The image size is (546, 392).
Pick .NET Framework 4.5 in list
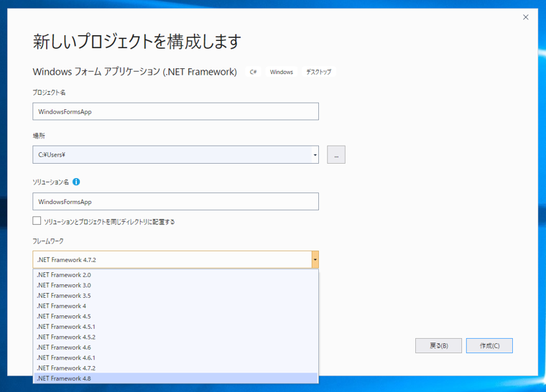pyautogui.click(x=175, y=316)
